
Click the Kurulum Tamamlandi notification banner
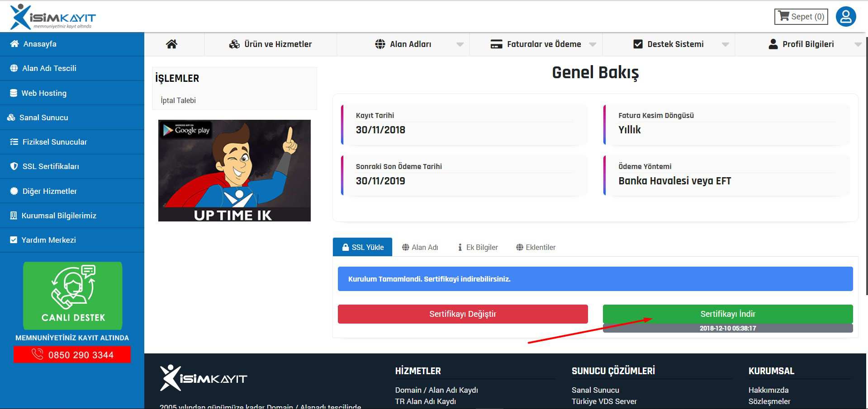595,279
